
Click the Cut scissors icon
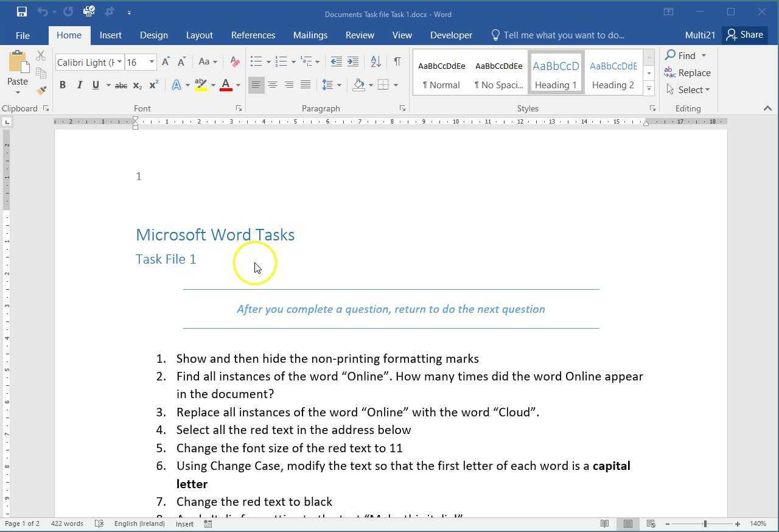click(41, 55)
